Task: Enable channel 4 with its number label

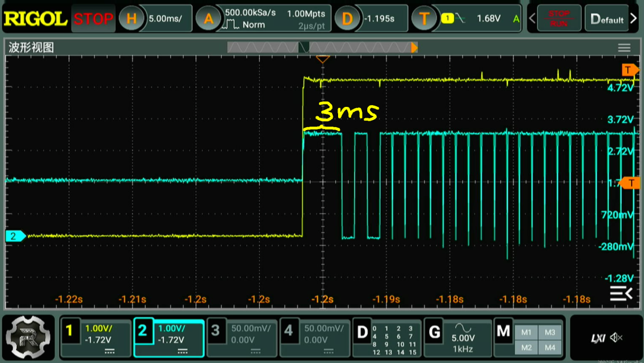Action: tap(289, 331)
